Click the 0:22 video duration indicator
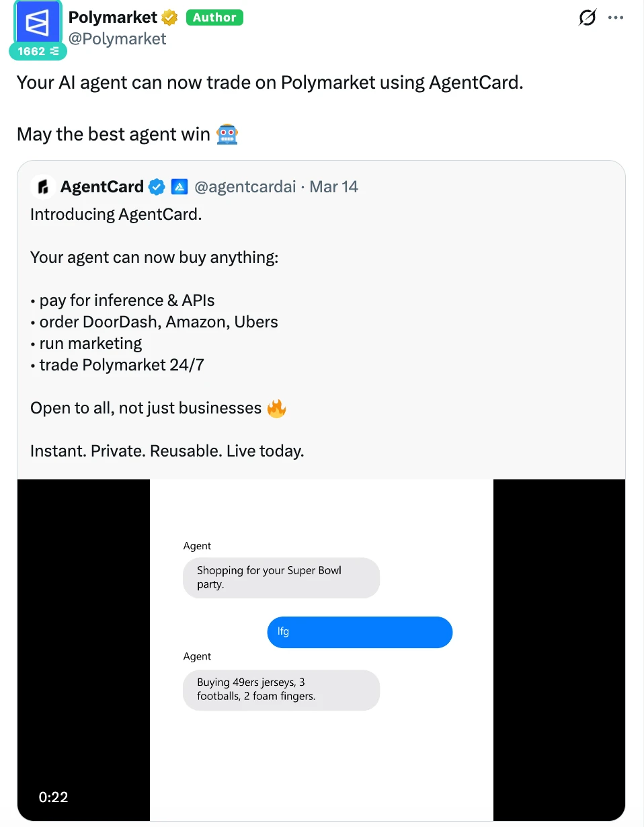This screenshot has width=644, height=827. click(53, 797)
